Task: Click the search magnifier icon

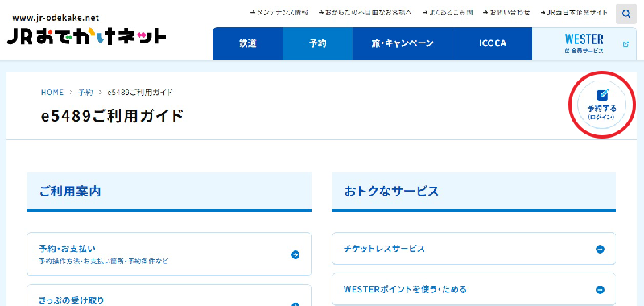Action: 626,14
